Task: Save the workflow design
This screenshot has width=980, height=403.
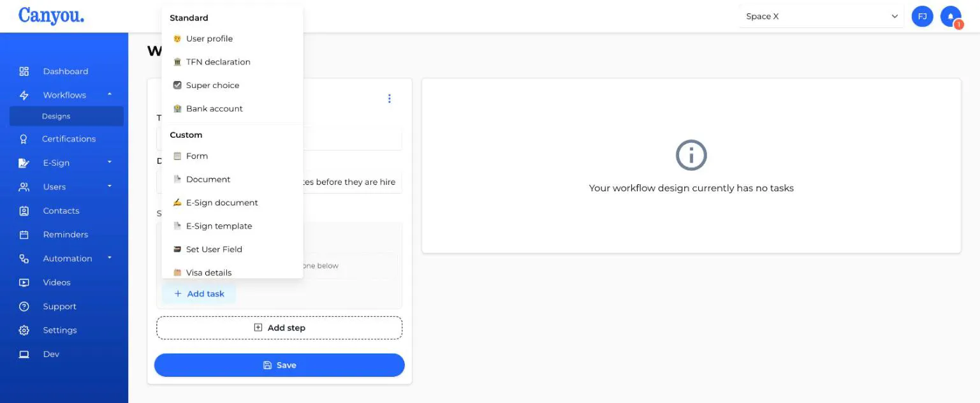Action: click(x=279, y=365)
